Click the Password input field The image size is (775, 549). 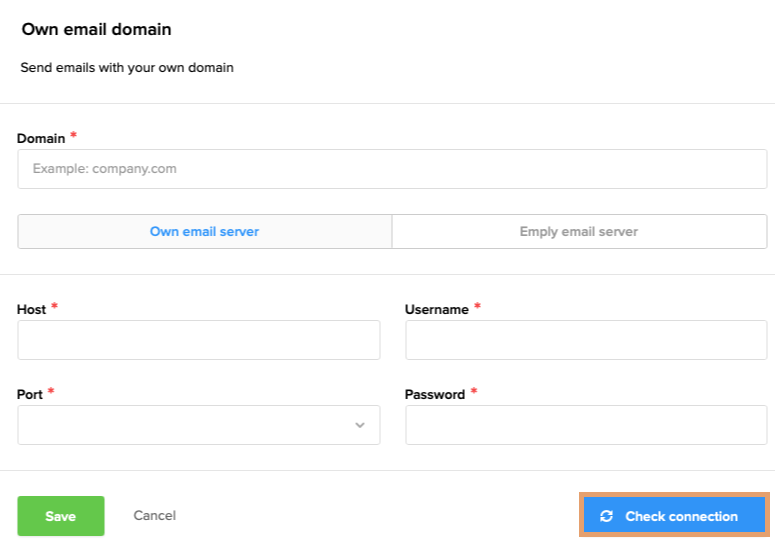pyautogui.click(x=586, y=425)
